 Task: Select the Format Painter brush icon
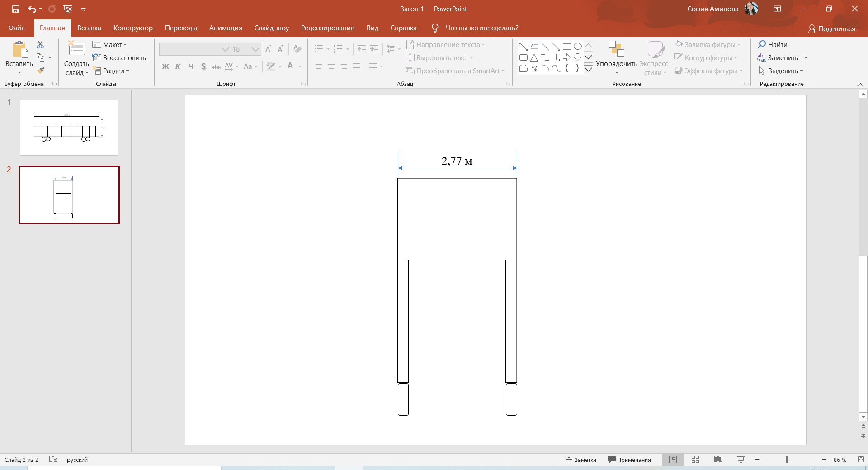pos(41,71)
